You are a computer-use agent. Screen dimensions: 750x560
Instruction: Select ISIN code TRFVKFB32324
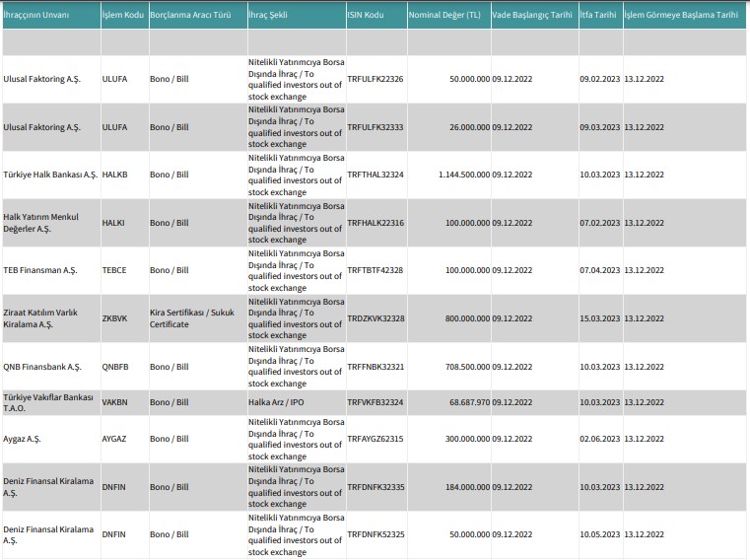coord(375,402)
